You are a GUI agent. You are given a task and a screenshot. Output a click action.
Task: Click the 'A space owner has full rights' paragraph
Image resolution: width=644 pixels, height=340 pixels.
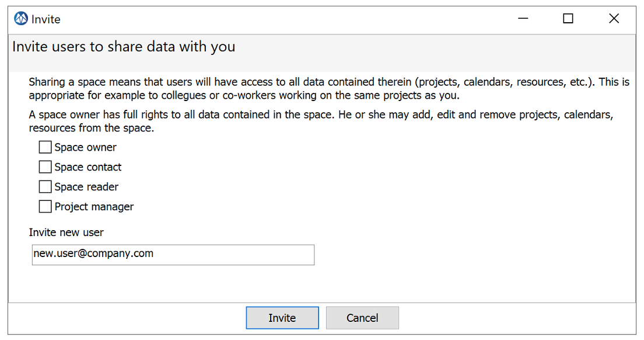point(321,122)
